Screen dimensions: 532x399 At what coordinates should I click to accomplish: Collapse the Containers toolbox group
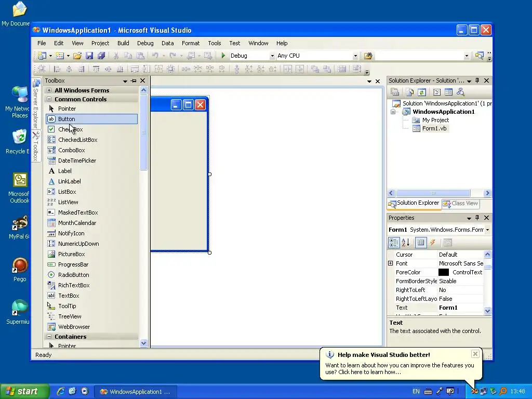[x=49, y=337]
